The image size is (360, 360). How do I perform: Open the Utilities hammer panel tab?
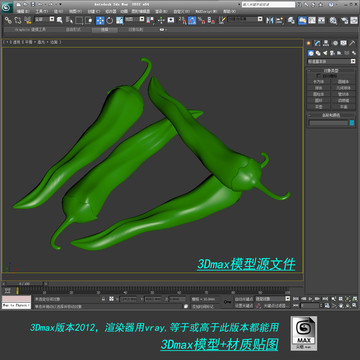coord(352,43)
